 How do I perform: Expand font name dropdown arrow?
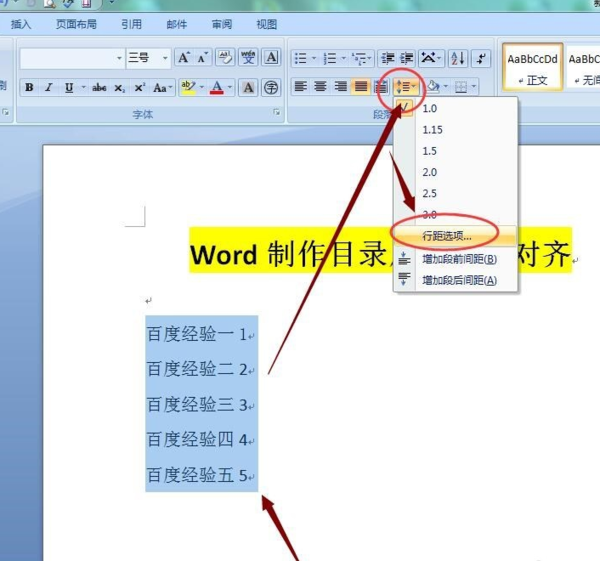pos(119,58)
